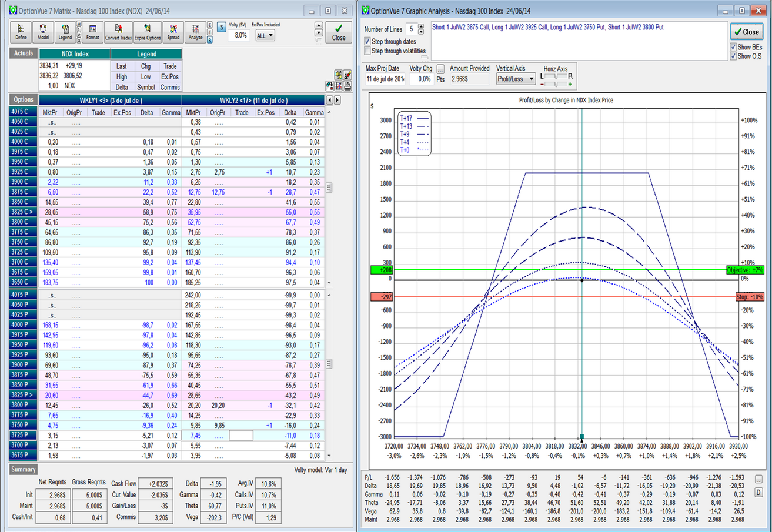772x532 pixels.
Task: Click the Objective +7% label
Action: [744, 269]
